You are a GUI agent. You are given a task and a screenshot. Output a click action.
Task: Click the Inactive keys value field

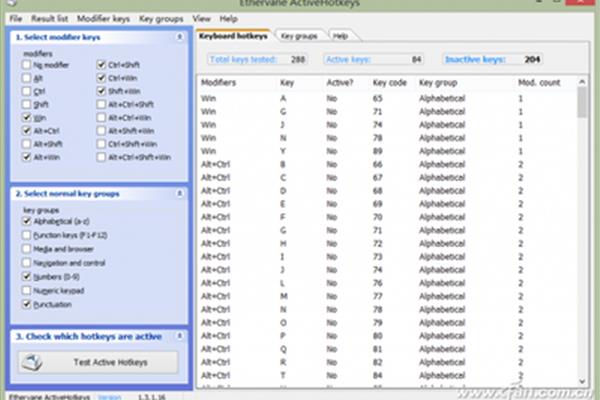click(x=492, y=59)
